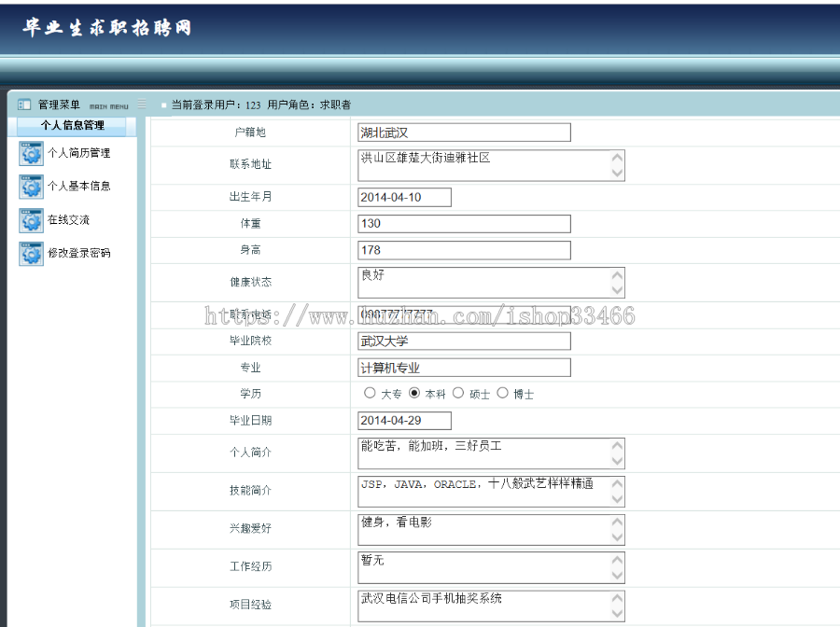Click scroll-up arrow in 项目经验 box
Screen dimensions: 840x627
click(617, 598)
